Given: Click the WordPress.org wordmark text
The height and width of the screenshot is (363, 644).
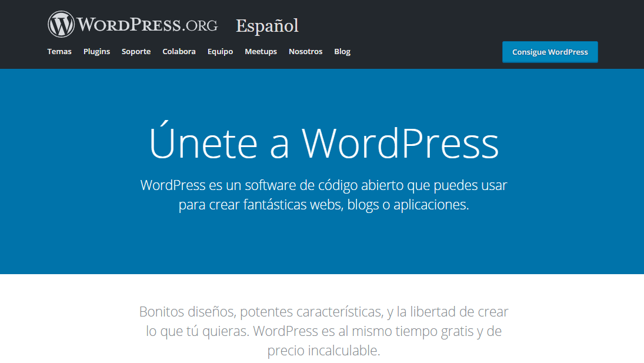Looking at the screenshot, I should coord(148,25).
